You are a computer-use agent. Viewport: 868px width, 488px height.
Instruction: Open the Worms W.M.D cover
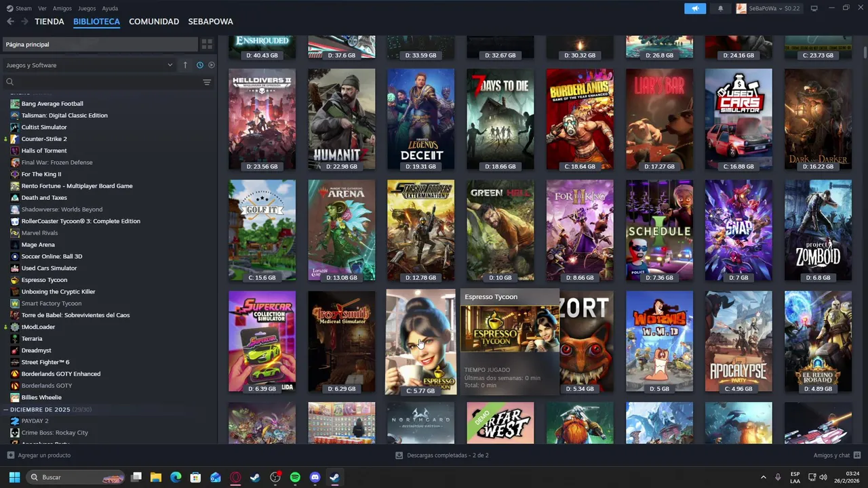point(659,342)
